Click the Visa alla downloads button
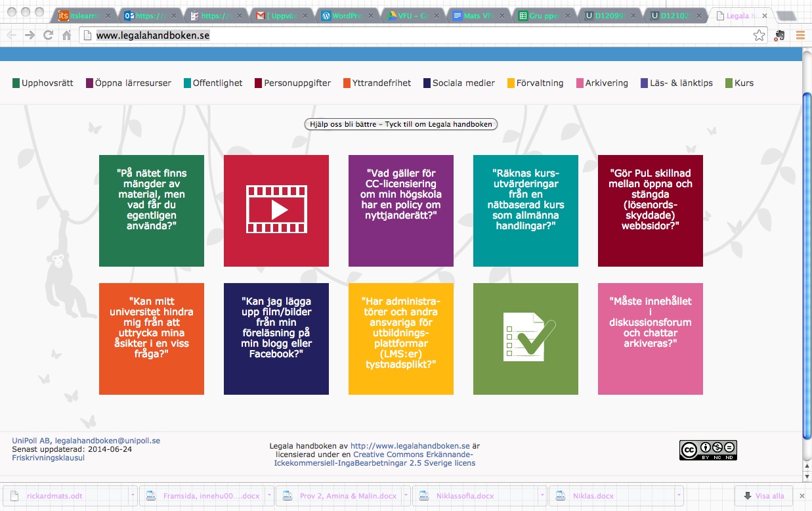Viewport: 812px width, 511px height. [x=763, y=496]
